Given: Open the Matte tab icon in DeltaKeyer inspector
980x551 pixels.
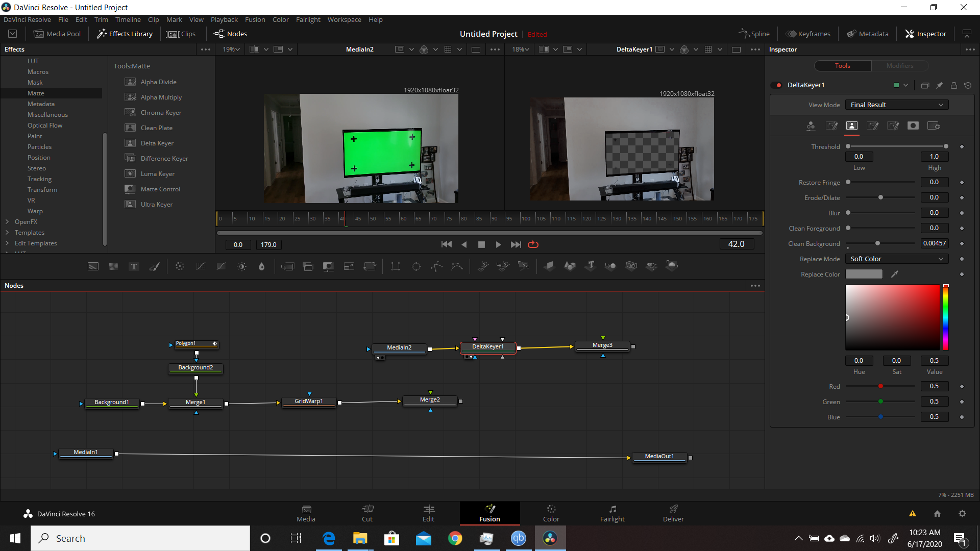Looking at the screenshot, I should point(851,126).
